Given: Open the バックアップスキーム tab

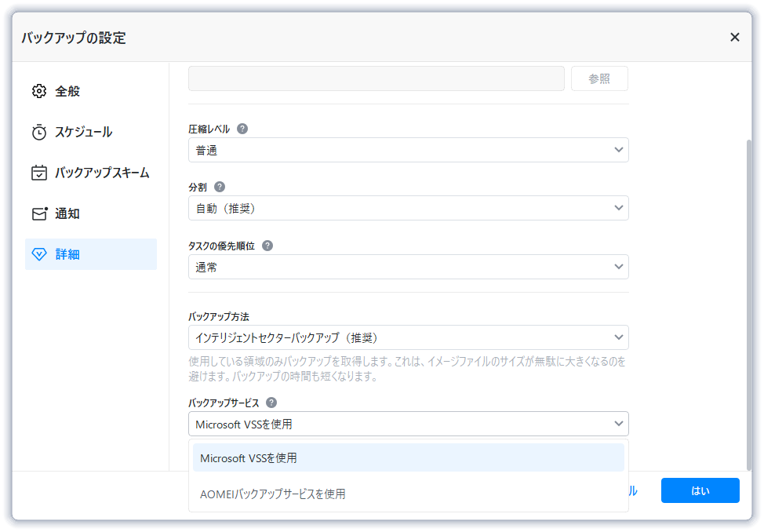Looking at the screenshot, I should tap(102, 173).
